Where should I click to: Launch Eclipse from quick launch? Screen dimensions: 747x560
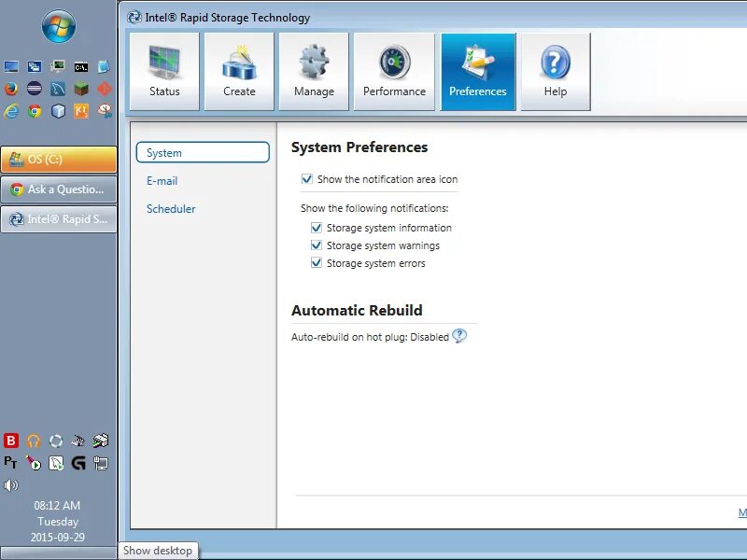pyautogui.click(x=35, y=89)
